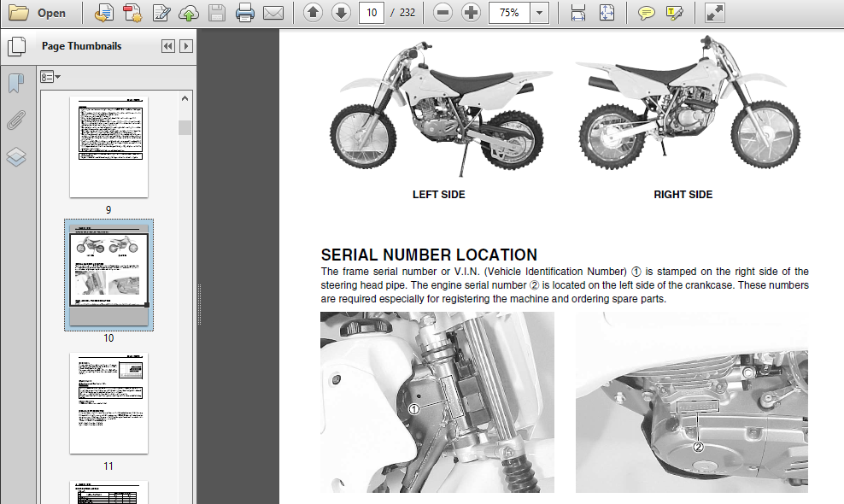844x504 pixels.
Task: Click the edit/sign document icon
Action: pos(161,12)
